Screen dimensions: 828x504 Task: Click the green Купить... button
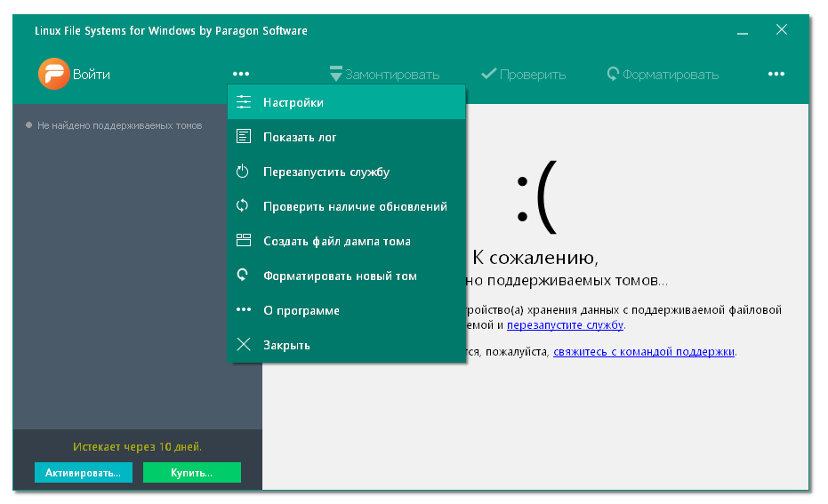pyautogui.click(x=192, y=472)
